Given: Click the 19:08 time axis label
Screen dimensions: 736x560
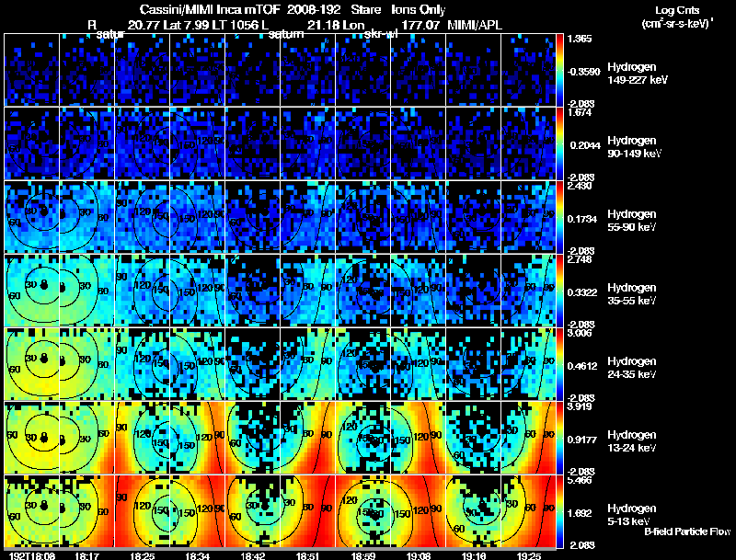Looking at the screenshot, I should click(x=419, y=555).
